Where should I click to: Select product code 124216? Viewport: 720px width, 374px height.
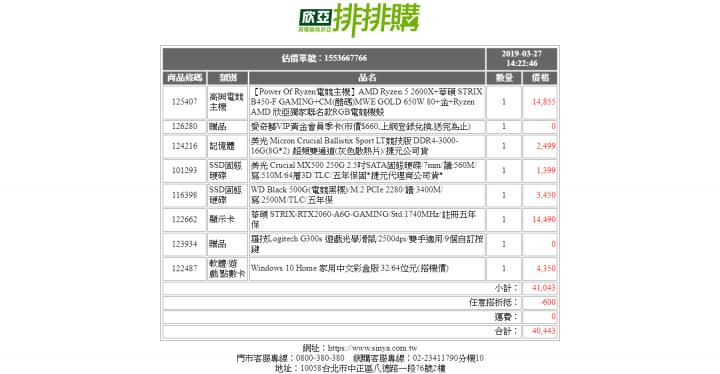click(x=185, y=146)
